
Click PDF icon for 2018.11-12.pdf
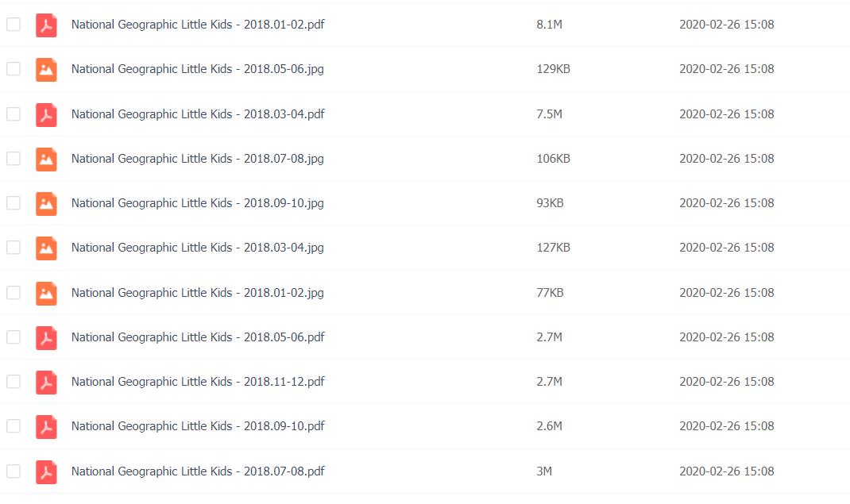point(46,382)
